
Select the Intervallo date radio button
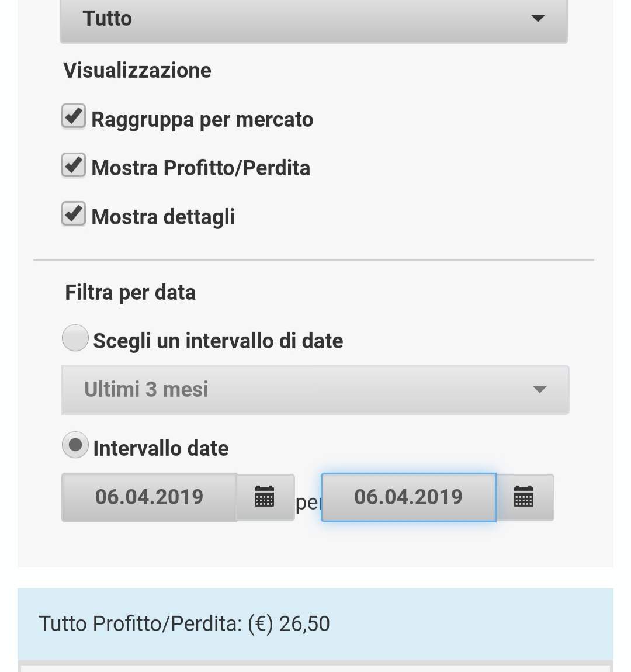[75, 446]
